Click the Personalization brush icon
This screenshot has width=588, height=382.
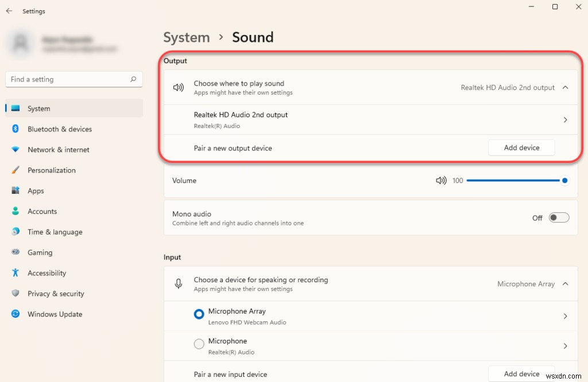15,170
